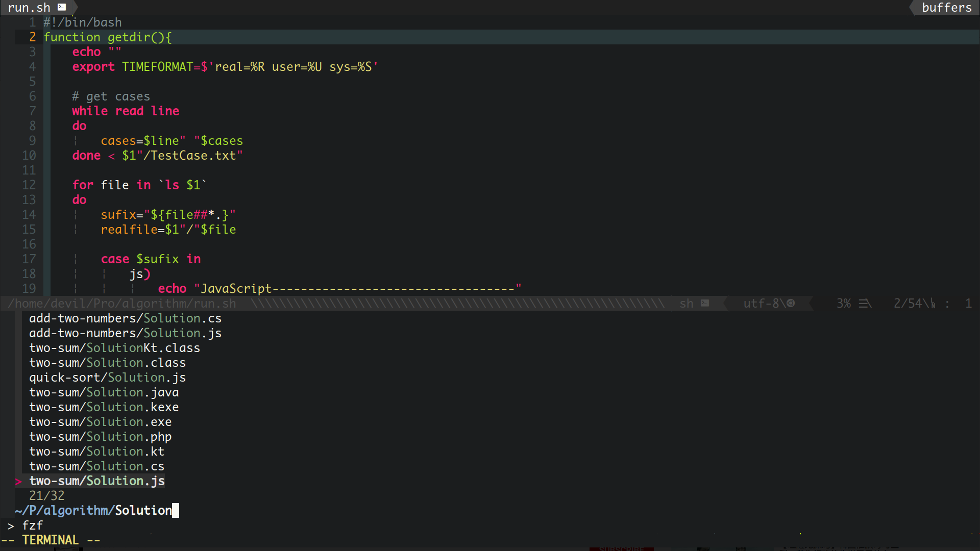Click the red fzf selection pointer arrow
This screenshot has width=980, height=551.
point(18,481)
